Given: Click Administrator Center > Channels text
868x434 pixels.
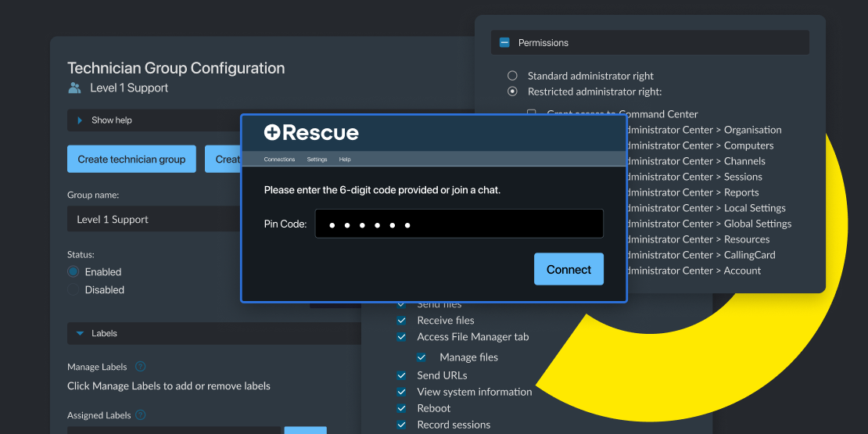Looking at the screenshot, I should click(696, 161).
